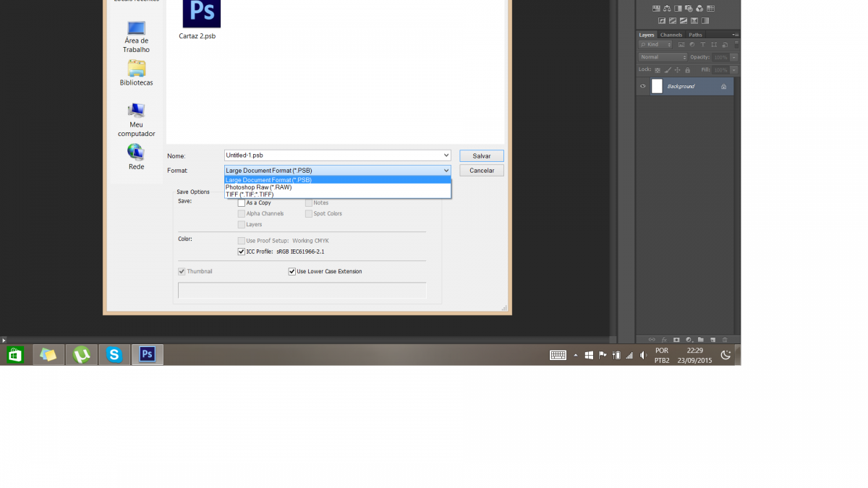The height and width of the screenshot is (488, 868).
Task: Collapse the Format dropdown arrow
Action: click(446, 171)
